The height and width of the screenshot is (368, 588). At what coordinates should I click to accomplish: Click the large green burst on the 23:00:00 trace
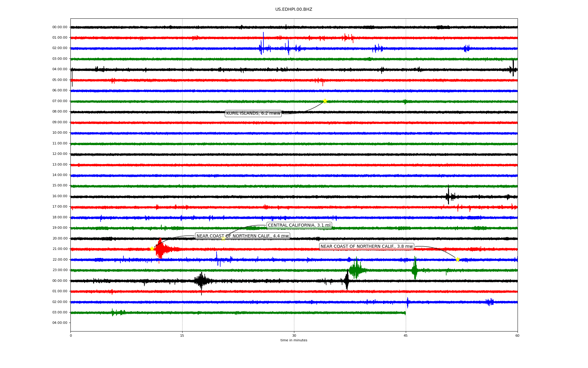(356, 270)
